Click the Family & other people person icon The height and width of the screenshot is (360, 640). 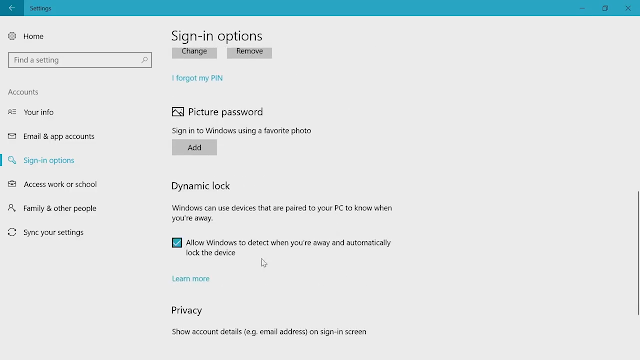point(12,208)
